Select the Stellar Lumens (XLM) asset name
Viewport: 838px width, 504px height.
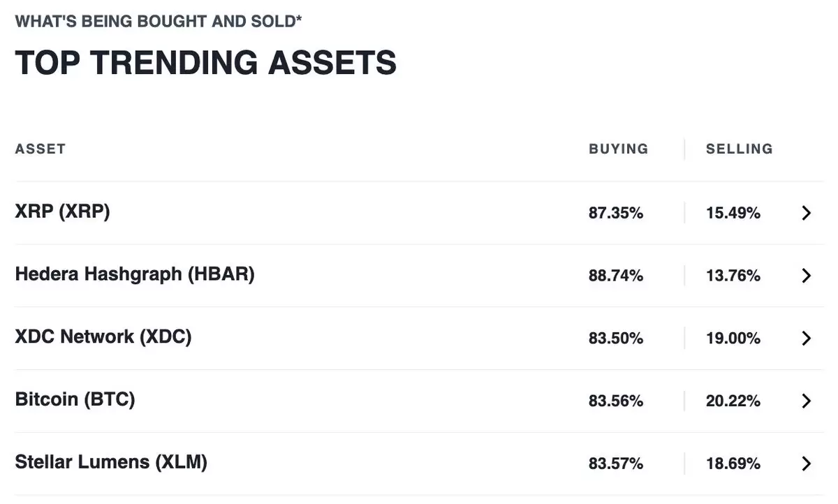pyautogui.click(x=111, y=462)
